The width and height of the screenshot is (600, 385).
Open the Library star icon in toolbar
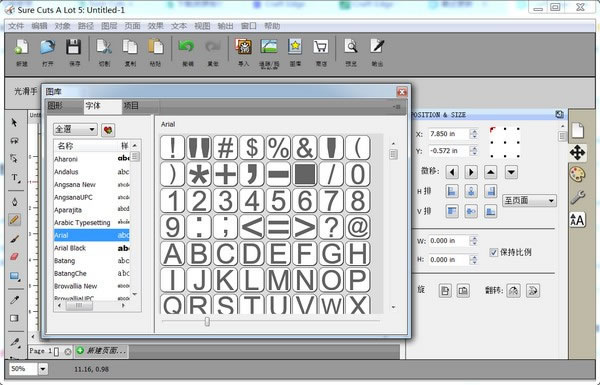click(295, 47)
